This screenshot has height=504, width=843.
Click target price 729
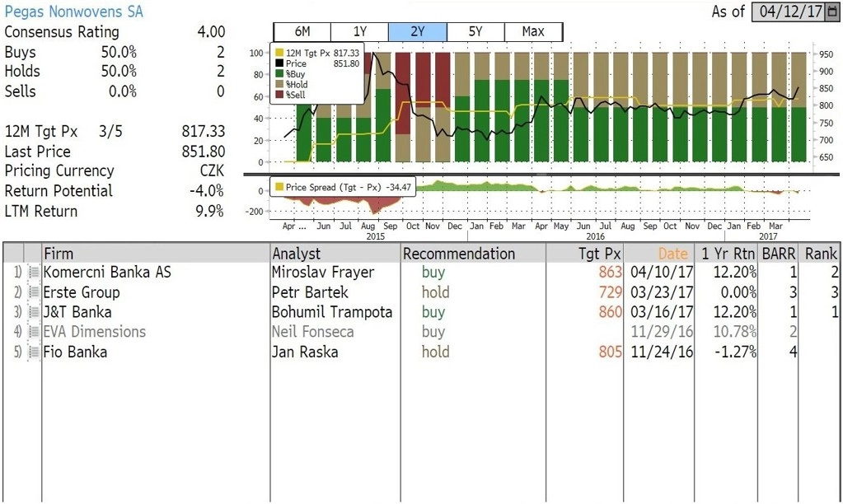tap(611, 292)
